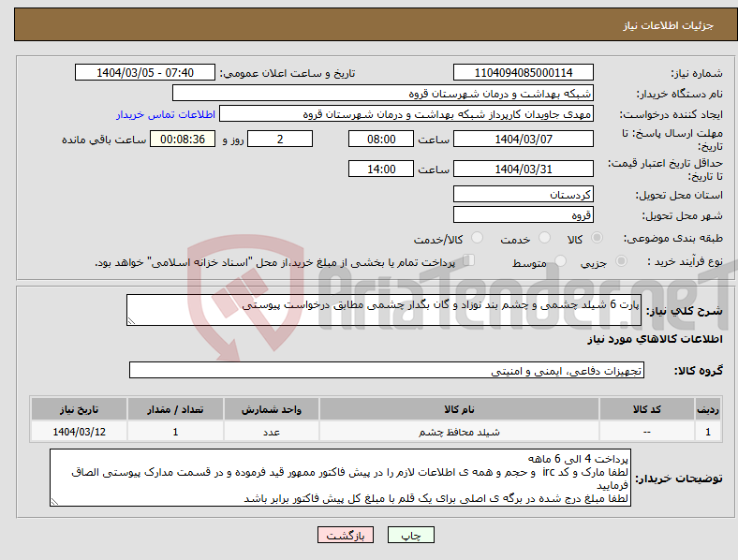
Task: Click the validity hour field 14:00
Action: coord(381,169)
